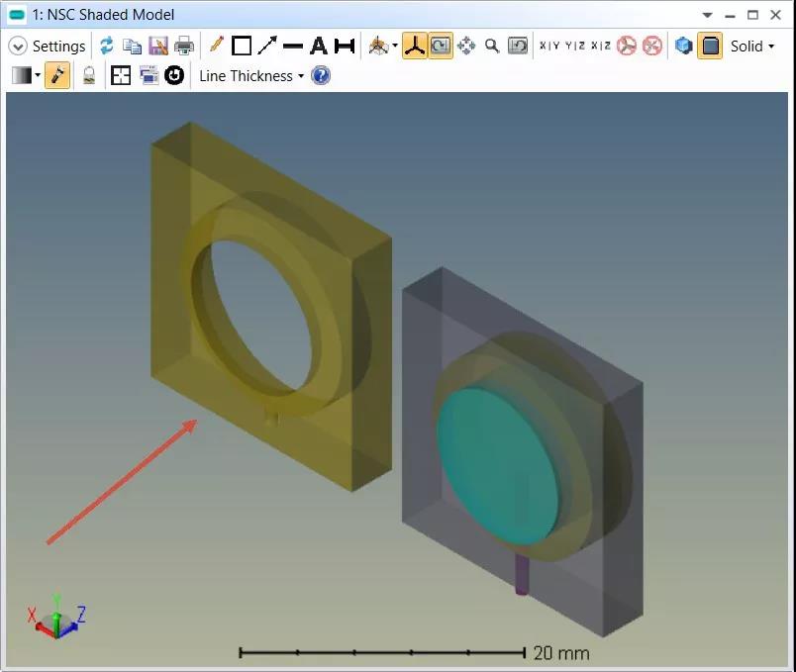Select the pencil annotation tool

click(216, 46)
